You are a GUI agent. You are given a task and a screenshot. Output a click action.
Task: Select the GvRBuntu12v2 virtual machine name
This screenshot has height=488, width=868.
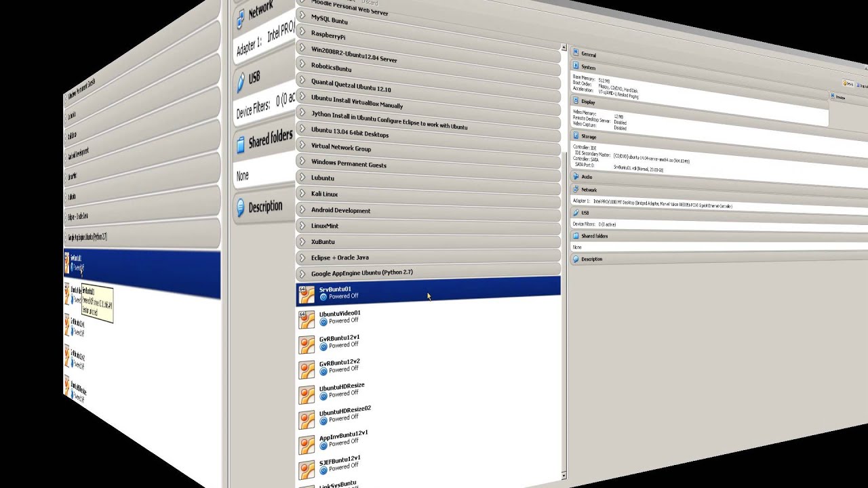click(339, 362)
